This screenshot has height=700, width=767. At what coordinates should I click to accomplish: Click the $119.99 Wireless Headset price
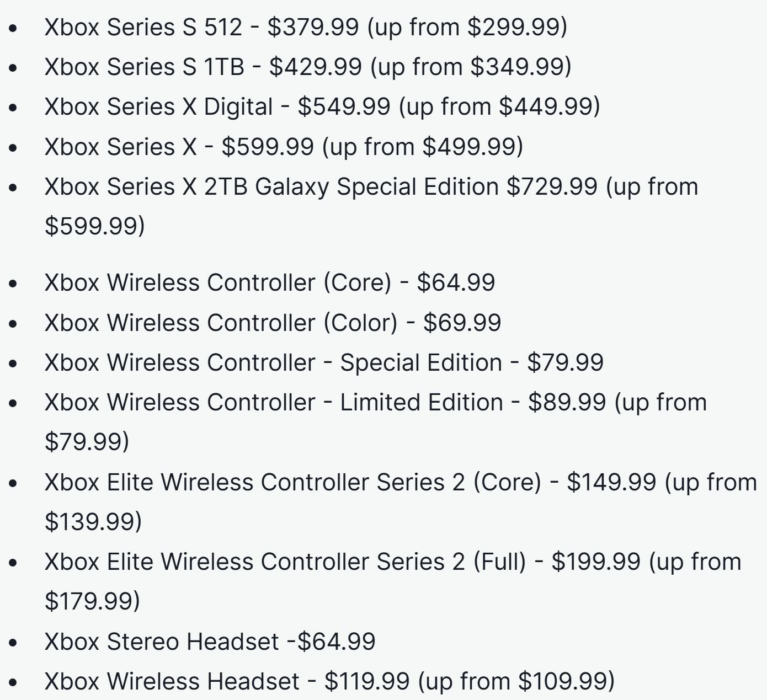[x=367, y=681]
